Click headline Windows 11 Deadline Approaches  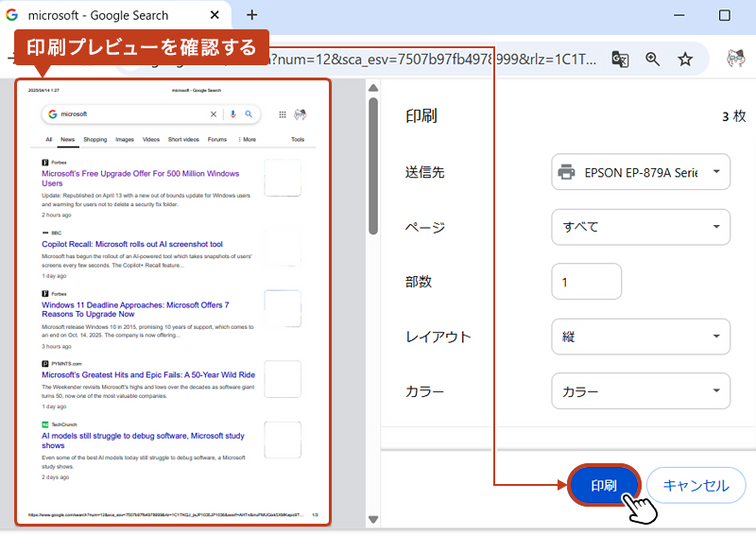pyautogui.click(x=135, y=310)
